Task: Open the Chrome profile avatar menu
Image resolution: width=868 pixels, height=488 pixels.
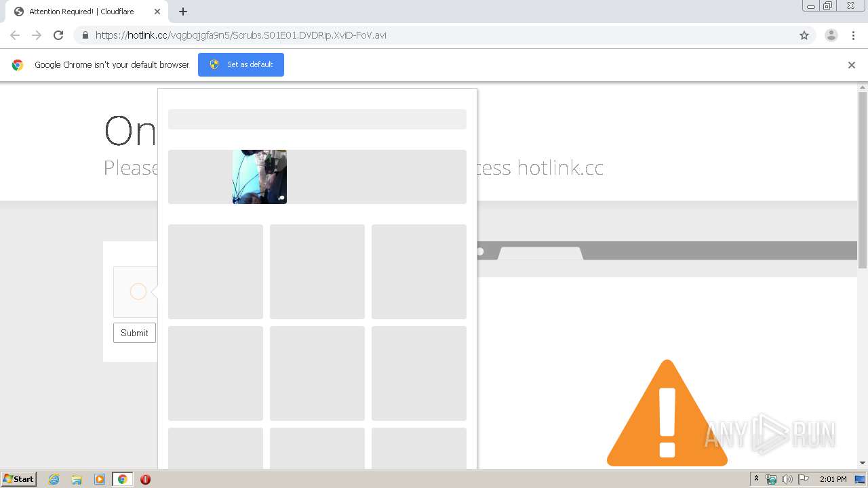Action: pos(831,35)
